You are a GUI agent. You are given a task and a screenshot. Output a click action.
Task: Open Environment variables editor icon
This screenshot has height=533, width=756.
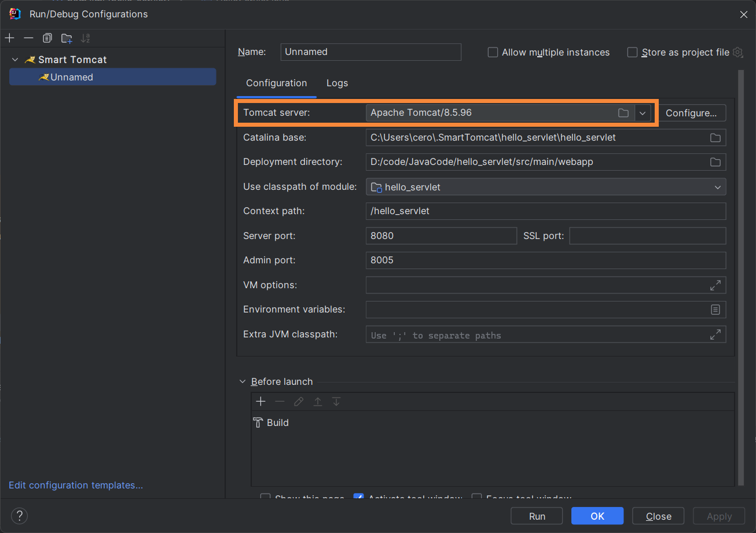[x=715, y=310]
